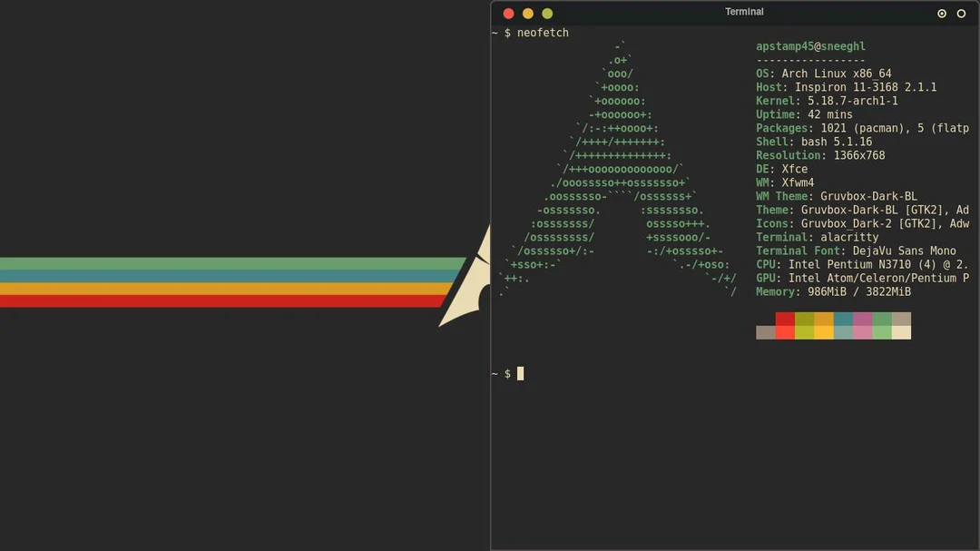Viewport: 980px width, 551px height.
Task: Click the DE: Xfce line
Action: (x=782, y=169)
